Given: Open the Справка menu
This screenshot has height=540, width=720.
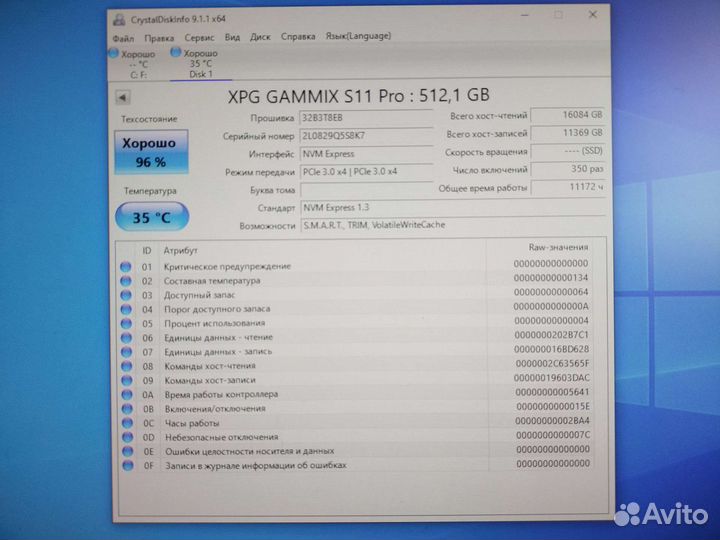Looking at the screenshot, I should [x=298, y=36].
